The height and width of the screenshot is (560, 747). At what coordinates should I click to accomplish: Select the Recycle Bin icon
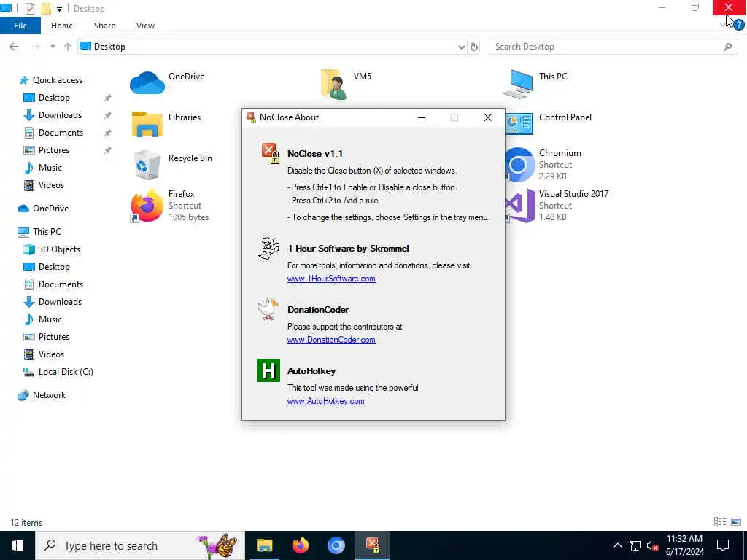tap(147, 164)
